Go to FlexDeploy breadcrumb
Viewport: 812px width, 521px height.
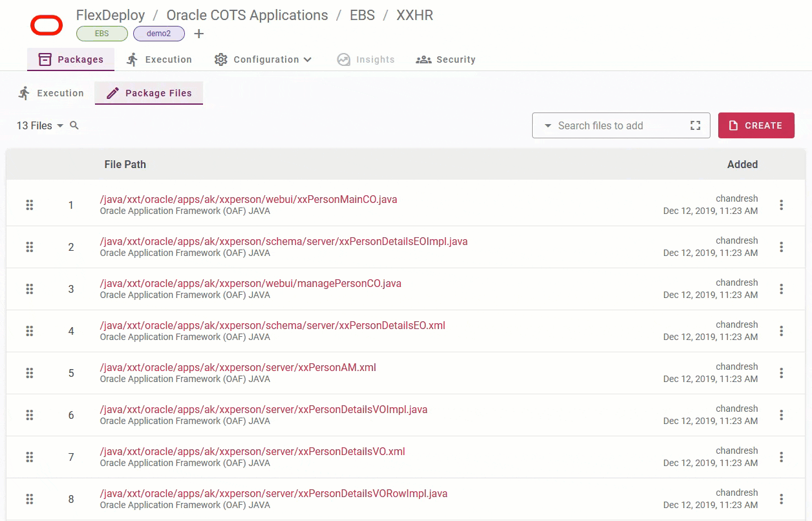pos(111,15)
